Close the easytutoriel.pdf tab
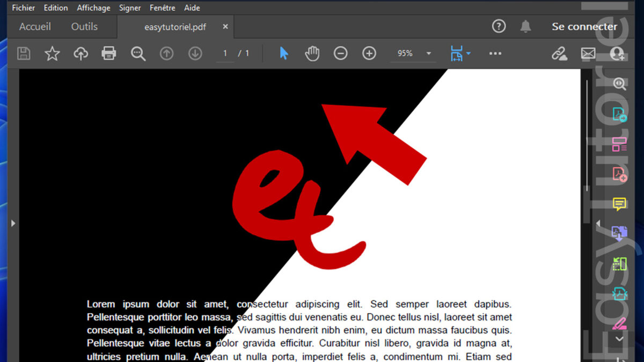Viewport: 644px width, 362px height. click(225, 26)
